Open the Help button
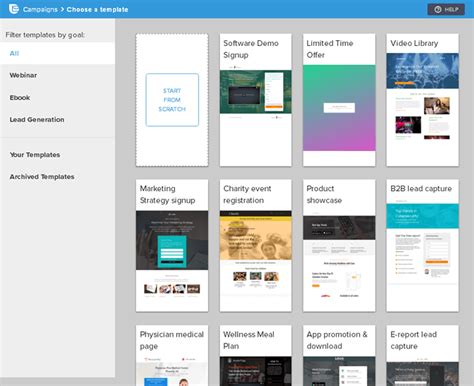This screenshot has width=474, height=386. [446, 9]
